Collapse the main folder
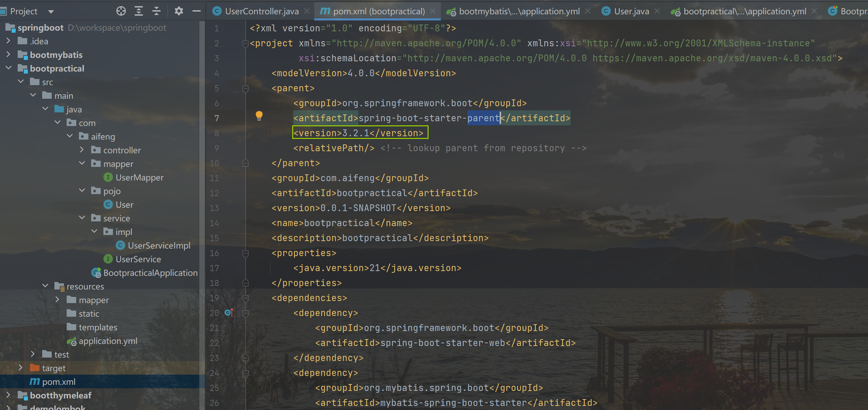 (33, 95)
